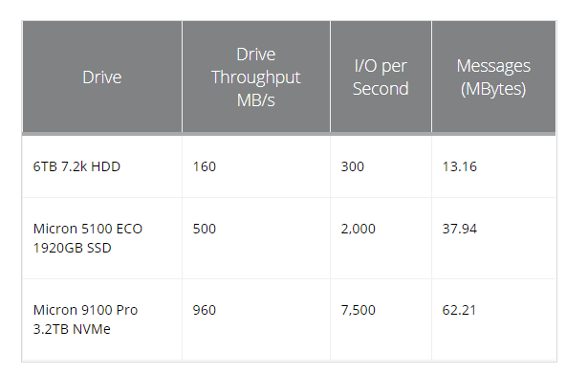Screen dimensions: 588x374
Task: Select the Micron 5100 ECO 1920GB SSD cell
Action: tap(88, 238)
